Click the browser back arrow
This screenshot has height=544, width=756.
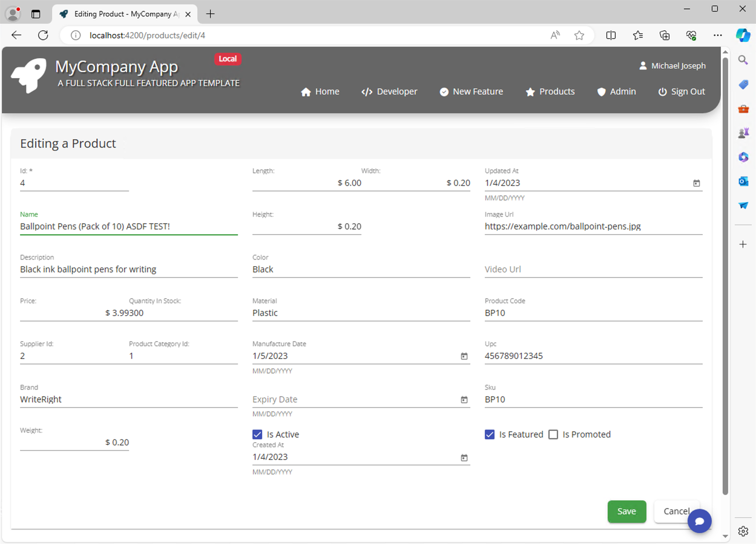tap(16, 35)
